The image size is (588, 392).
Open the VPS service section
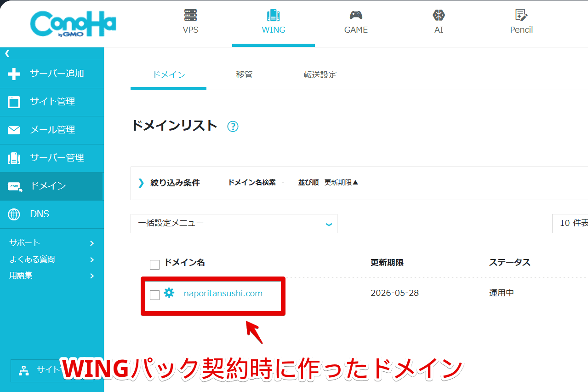[190, 21]
